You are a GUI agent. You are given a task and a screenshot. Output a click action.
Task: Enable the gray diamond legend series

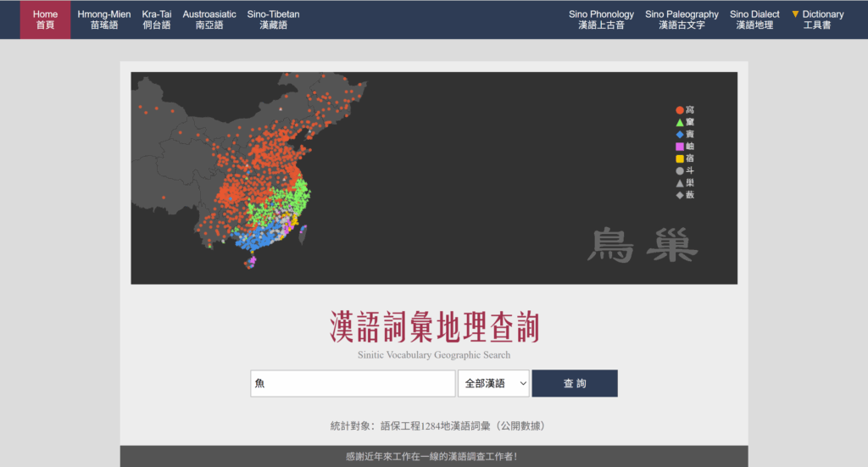pyautogui.click(x=680, y=195)
